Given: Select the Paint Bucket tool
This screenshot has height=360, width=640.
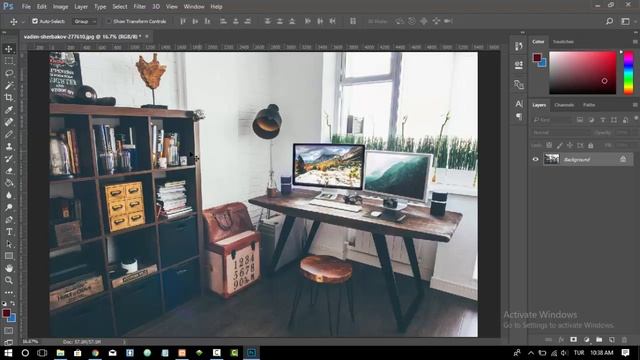Looking at the screenshot, I should 9,183.
